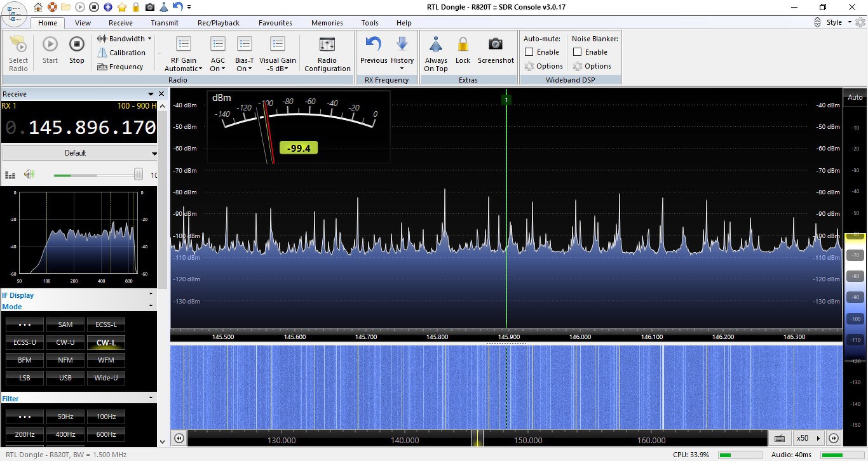The width and height of the screenshot is (868, 461).
Task: Select USB mode
Action: click(x=65, y=378)
